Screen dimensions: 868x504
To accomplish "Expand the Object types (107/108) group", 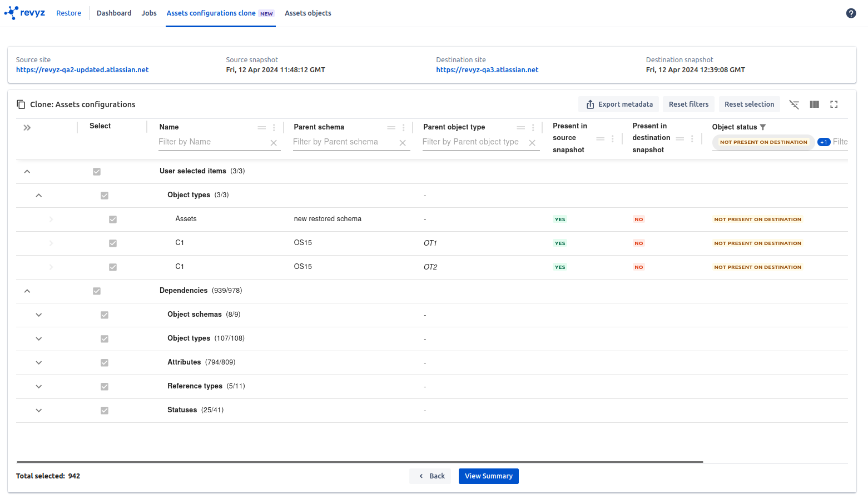I will tap(39, 339).
